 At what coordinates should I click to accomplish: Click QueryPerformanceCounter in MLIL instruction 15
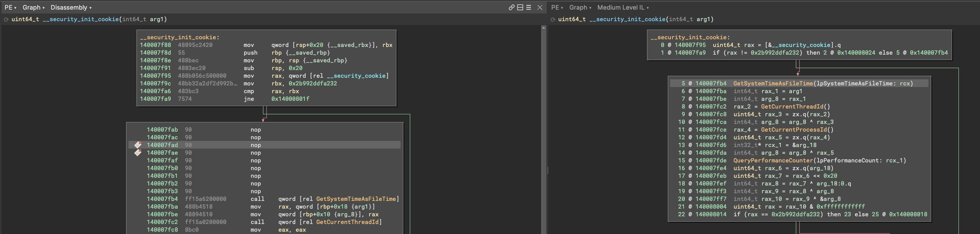(x=773, y=160)
